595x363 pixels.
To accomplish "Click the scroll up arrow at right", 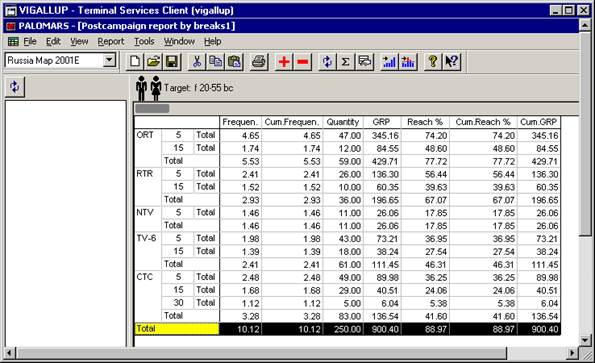I will [585, 26].
